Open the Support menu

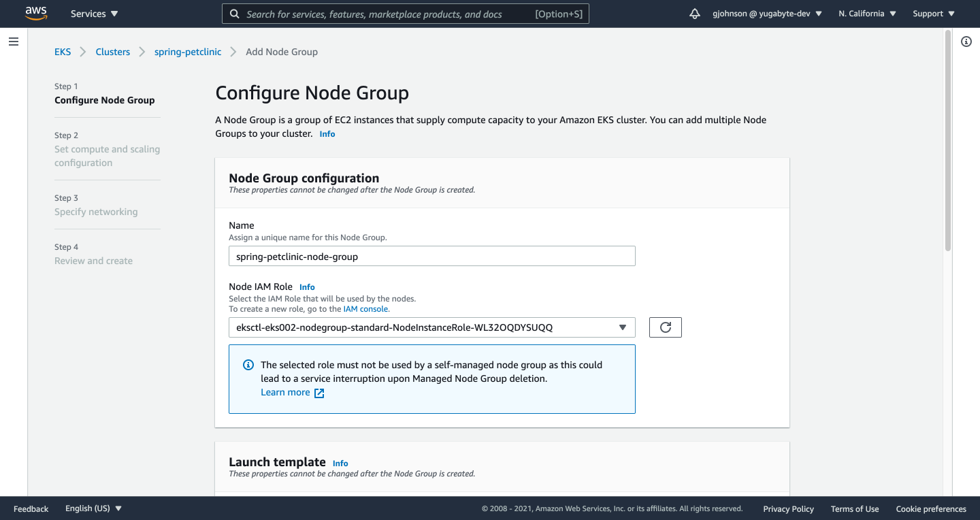point(932,13)
